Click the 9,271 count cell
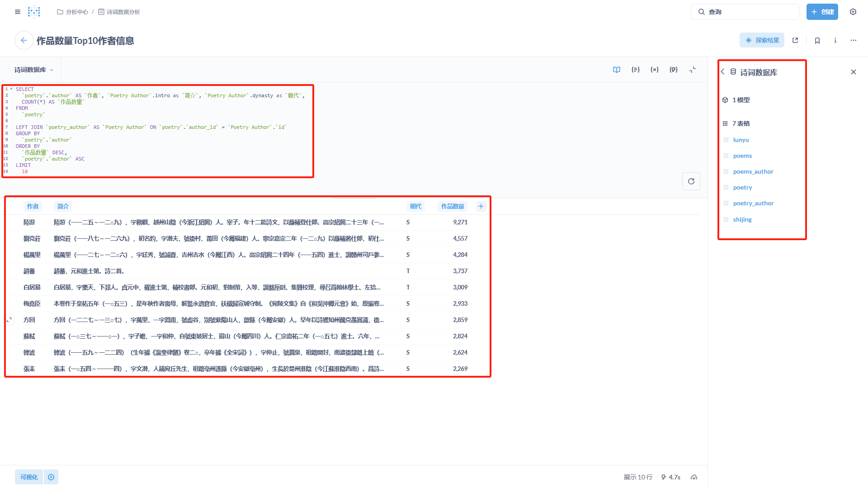The width and height of the screenshot is (868, 488). coord(460,222)
